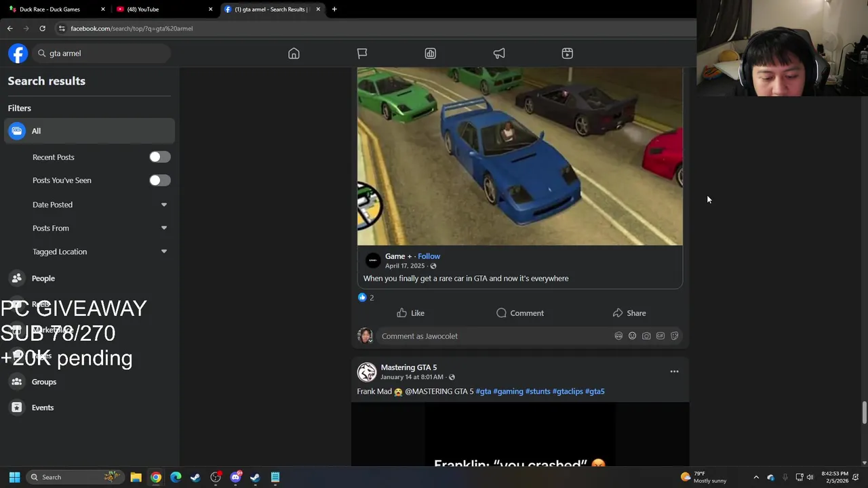Open the Reels icon in top navigation

[568, 54]
